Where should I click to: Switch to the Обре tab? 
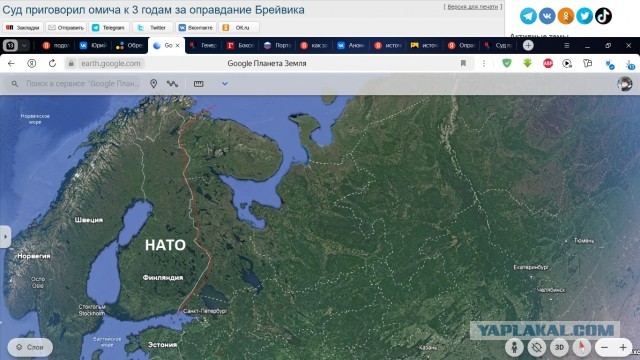[x=129, y=45]
